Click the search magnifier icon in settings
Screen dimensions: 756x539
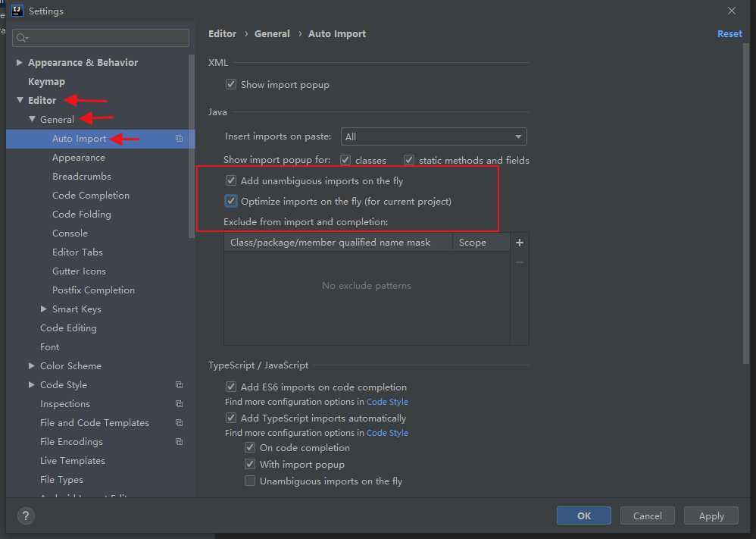tap(20, 38)
